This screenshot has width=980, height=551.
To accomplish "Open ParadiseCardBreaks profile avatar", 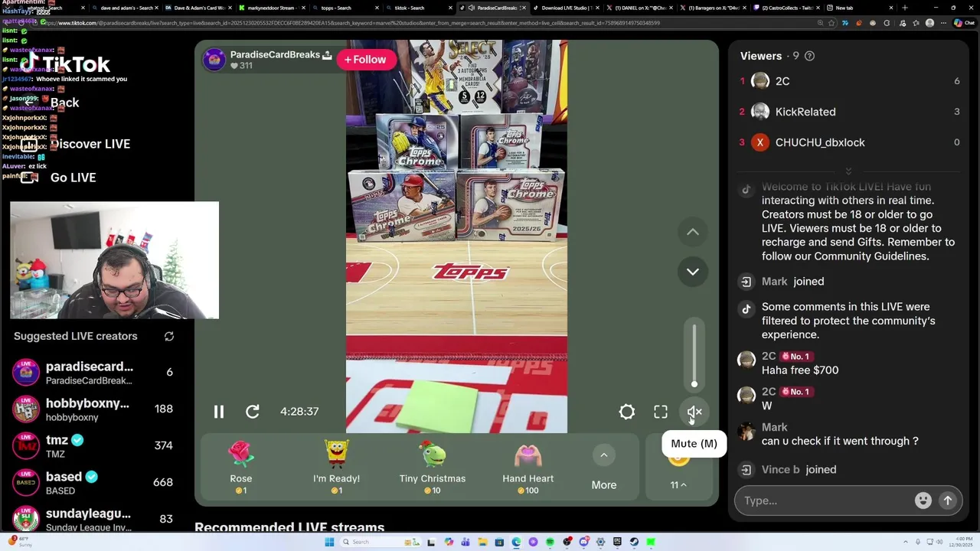I will pyautogui.click(x=214, y=60).
